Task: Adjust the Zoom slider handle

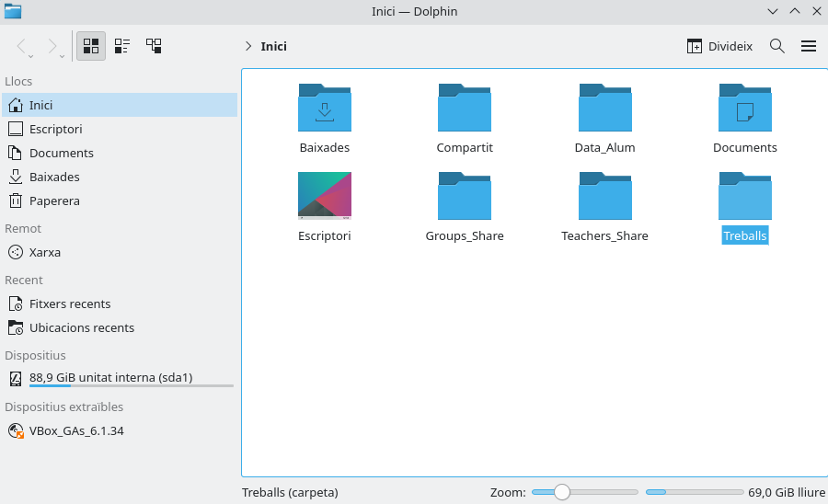Action: point(562,492)
